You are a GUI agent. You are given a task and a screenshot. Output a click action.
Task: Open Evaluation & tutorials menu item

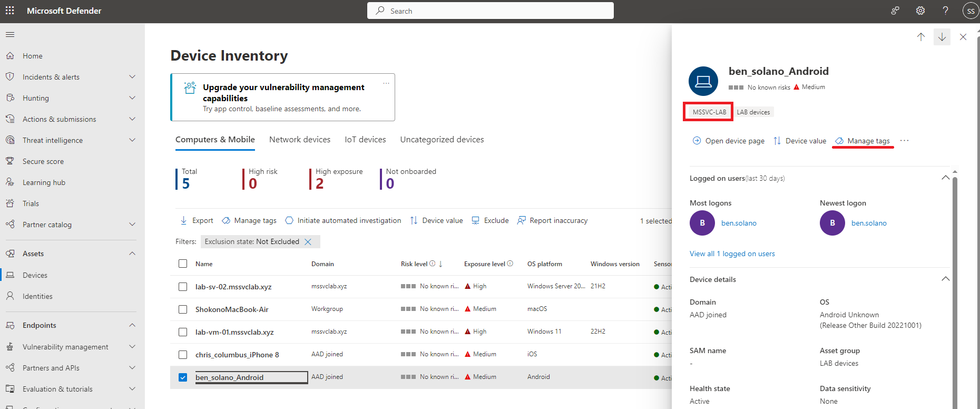57,389
